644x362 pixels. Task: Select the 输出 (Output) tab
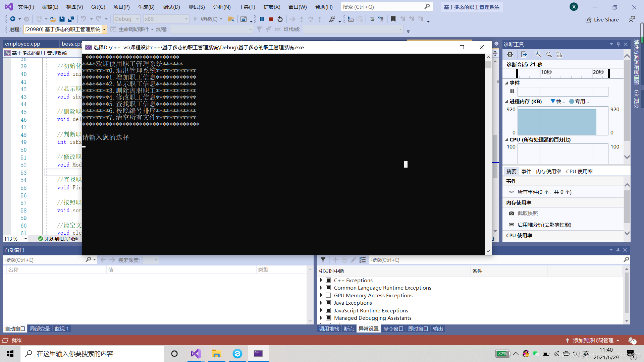[437, 328]
